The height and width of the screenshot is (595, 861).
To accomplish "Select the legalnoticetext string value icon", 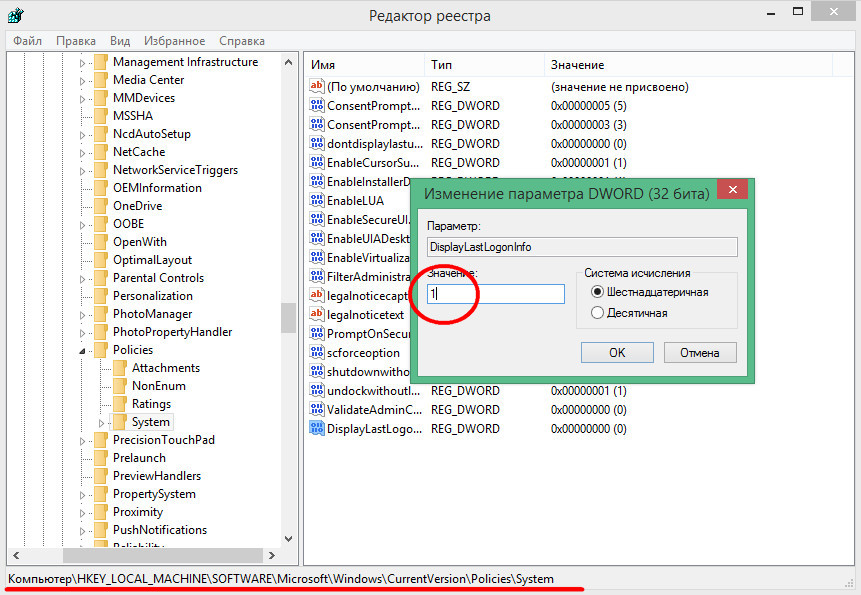I will [x=318, y=314].
